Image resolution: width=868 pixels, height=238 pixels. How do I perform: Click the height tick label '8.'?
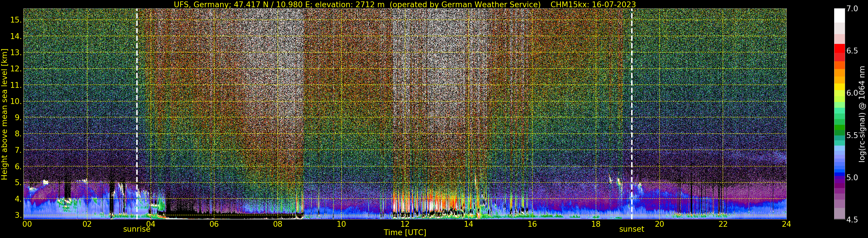coord(18,134)
